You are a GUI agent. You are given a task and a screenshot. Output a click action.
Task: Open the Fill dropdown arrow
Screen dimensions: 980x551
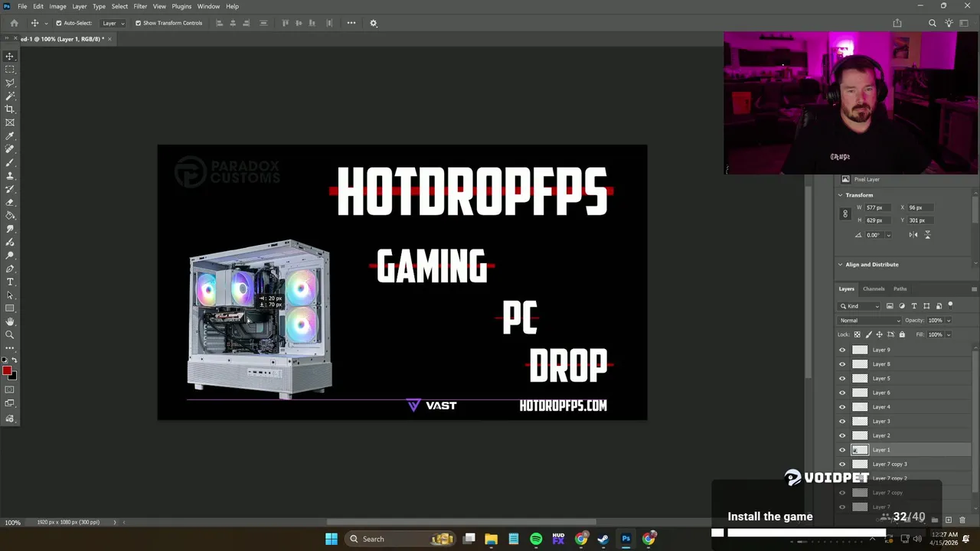coord(949,334)
